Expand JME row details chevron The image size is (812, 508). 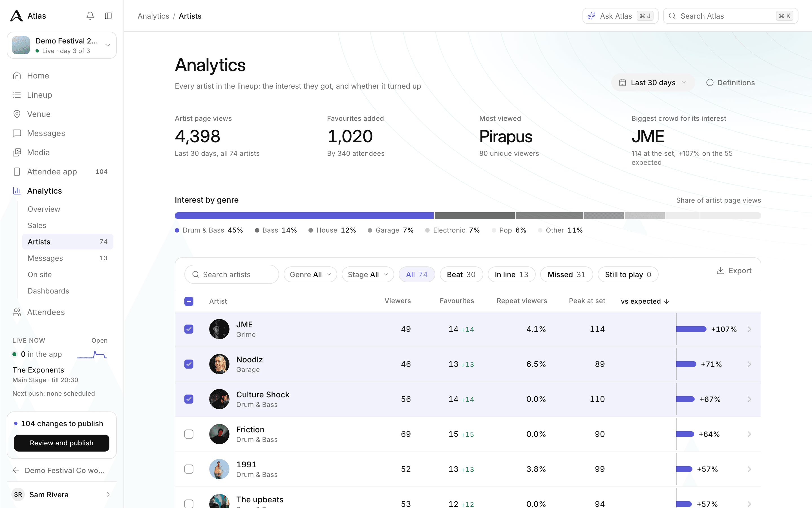coord(749,329)
